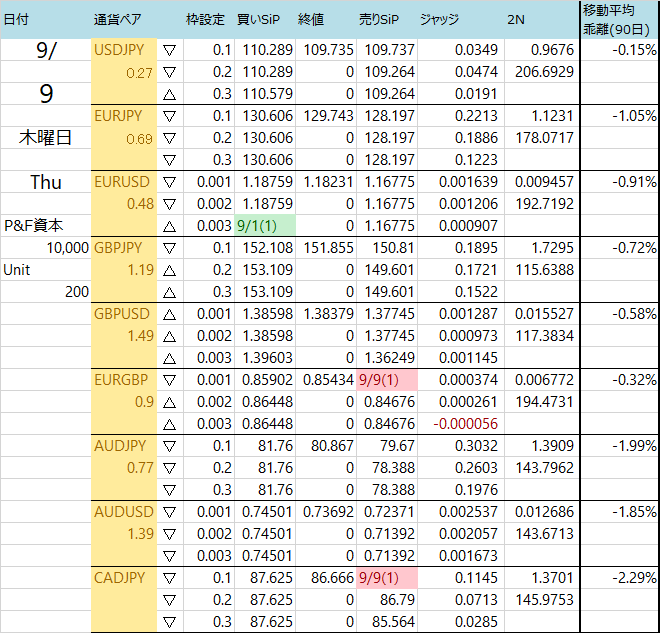Image resolution: width=660 pixels, height=633 pixels.
Task: Select the 枠設定 header cell
Action: [x=205, y=19]
